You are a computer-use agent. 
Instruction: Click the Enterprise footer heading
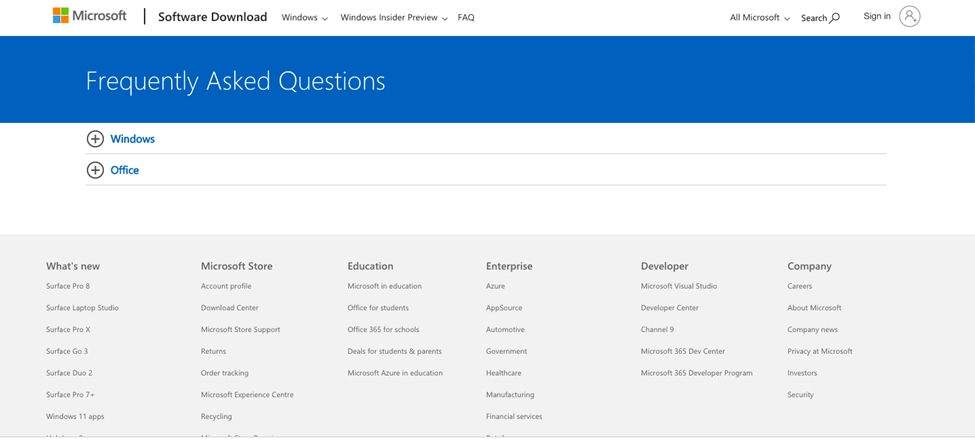(x=509, y=266)
